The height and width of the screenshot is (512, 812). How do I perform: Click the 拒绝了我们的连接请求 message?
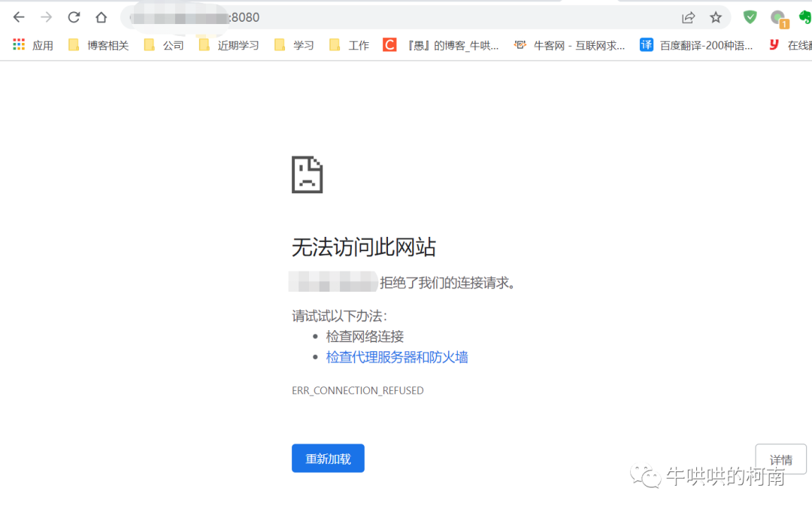[447, 283]
